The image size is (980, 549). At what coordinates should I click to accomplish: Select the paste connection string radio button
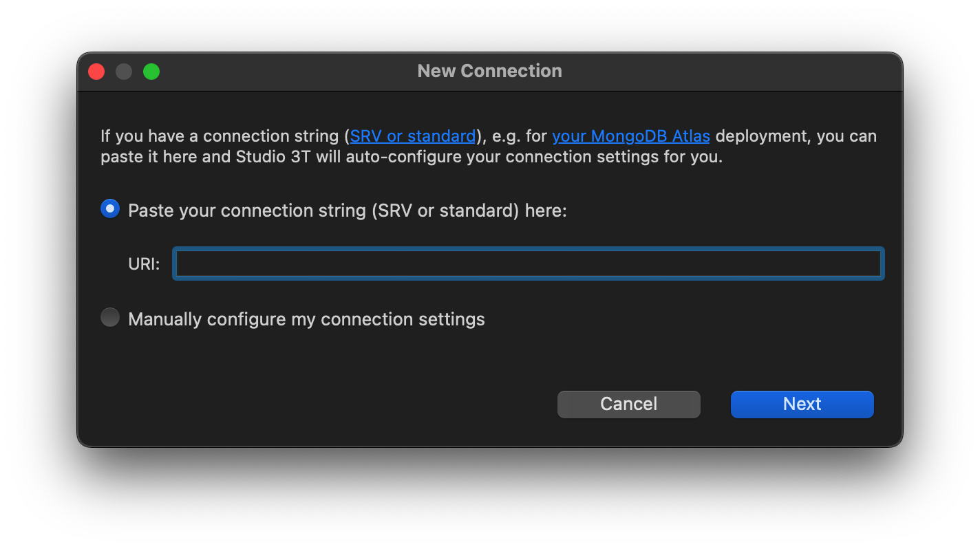tap(110, 208)
